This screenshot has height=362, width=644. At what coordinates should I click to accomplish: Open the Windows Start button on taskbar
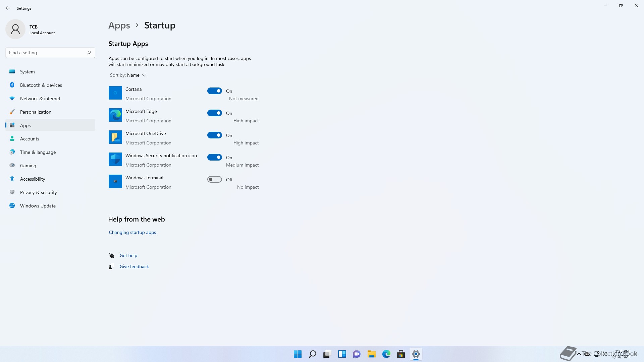298,354
